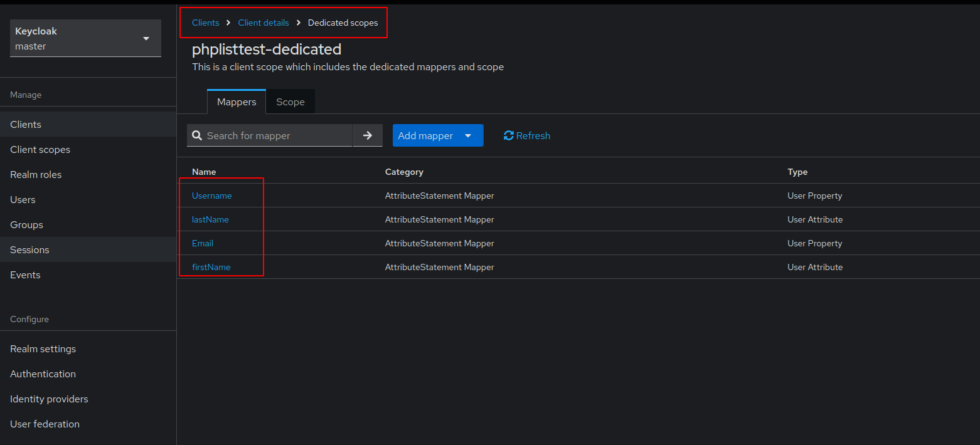
Task: Click the Configure section heading
Action: (x=29, y=319)
